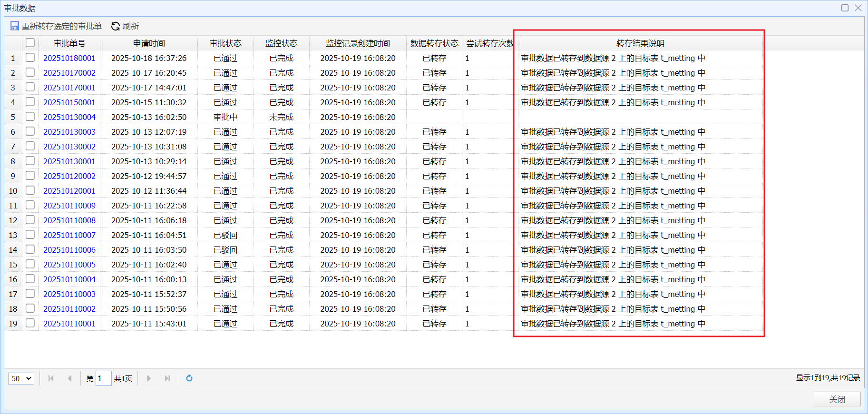
Task: Open approval link 202510170002
Action: (x=69, y=73)
